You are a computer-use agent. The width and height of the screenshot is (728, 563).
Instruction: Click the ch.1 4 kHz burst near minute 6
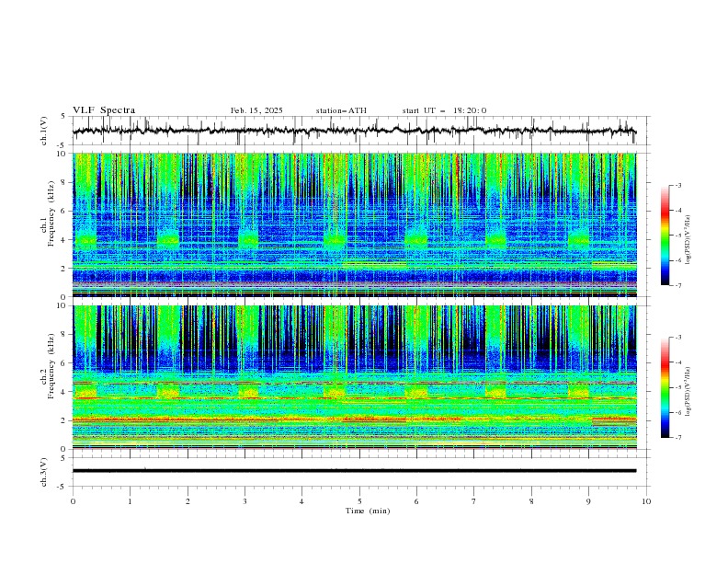click(x=416, y=238)
